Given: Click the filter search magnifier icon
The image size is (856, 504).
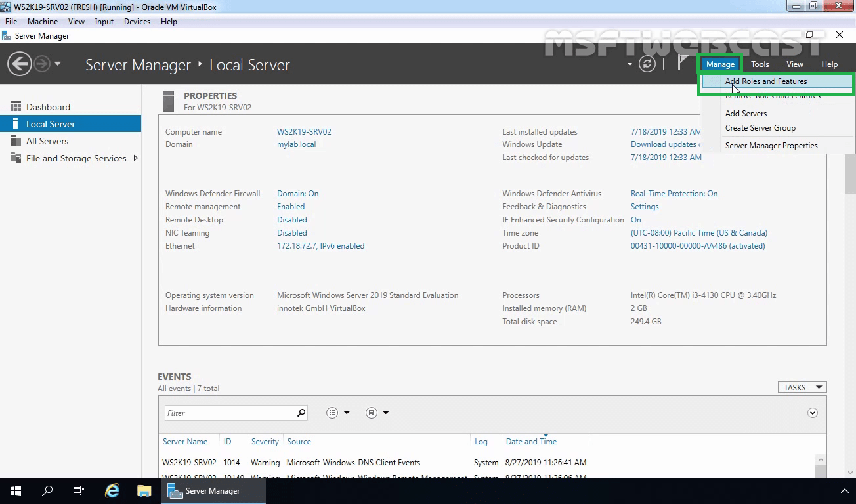Looking at the screenshot, I should click(x=301, y=412).
